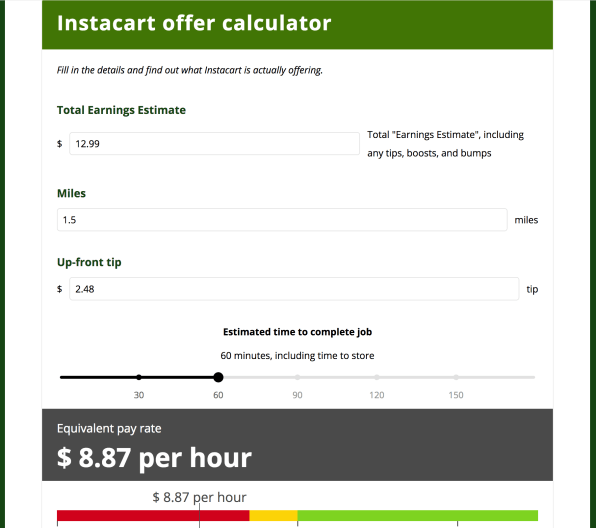Click the Instacart offer calculator heading
This screenshot has width=596, height=528.
tap(194, 23)
